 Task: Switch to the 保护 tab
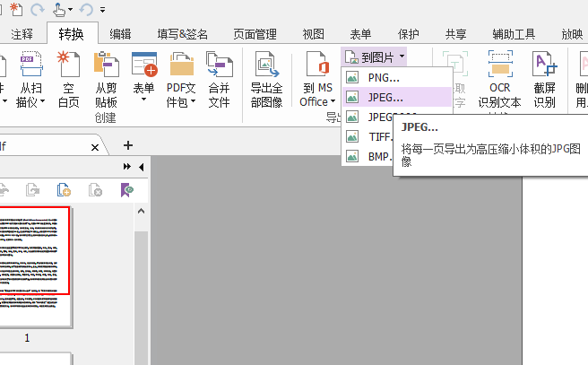408,34
